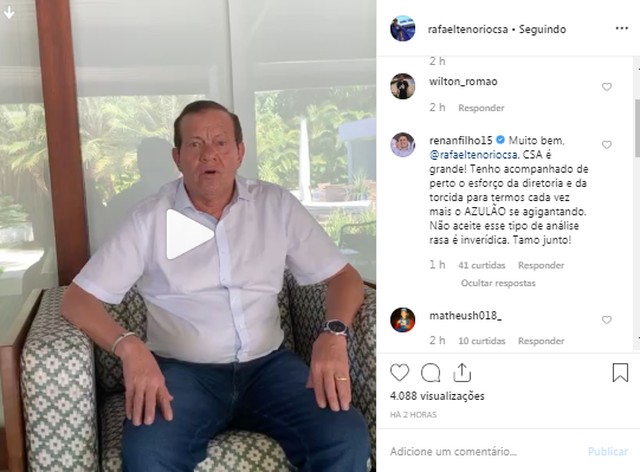Open renanfilho15's avatar
The height and width of the screenshot is (472, 640).
coord(402,145)
